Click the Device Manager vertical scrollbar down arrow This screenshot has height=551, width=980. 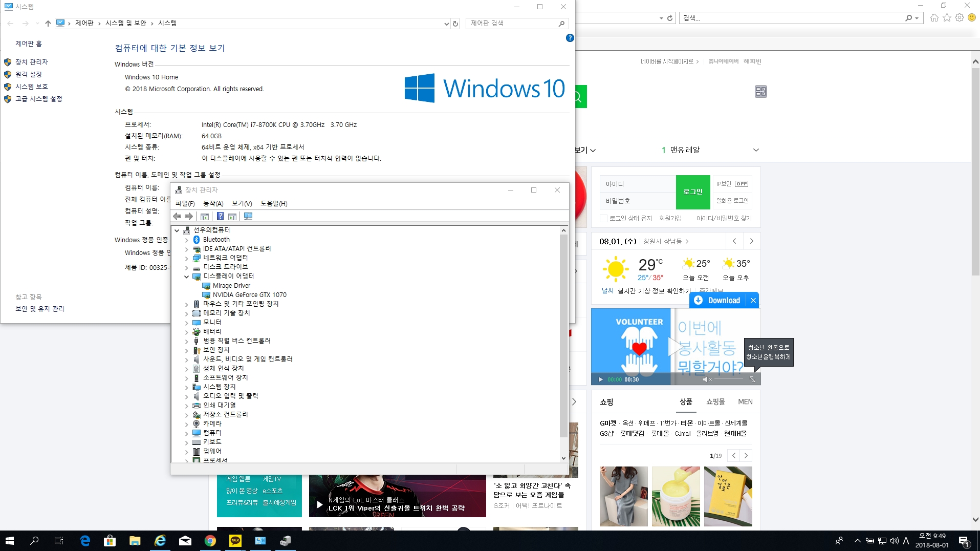point(563,458)
